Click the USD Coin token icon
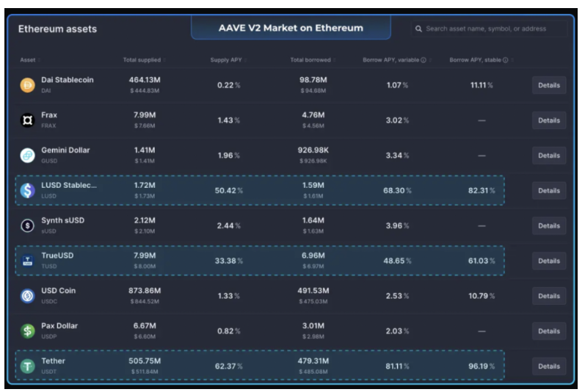This screenshot has height=392, width=585. point(27,296)
